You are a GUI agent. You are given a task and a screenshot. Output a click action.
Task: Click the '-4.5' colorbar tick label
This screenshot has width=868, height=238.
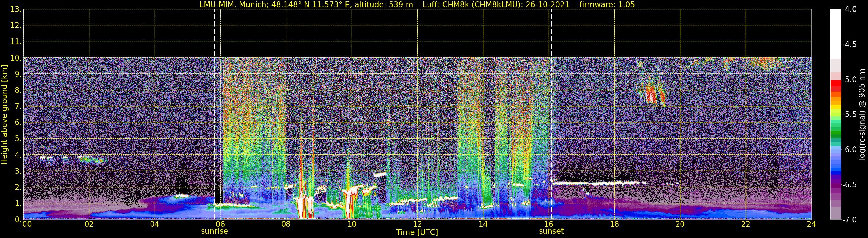pyautogui.click(x=850, y=44)
